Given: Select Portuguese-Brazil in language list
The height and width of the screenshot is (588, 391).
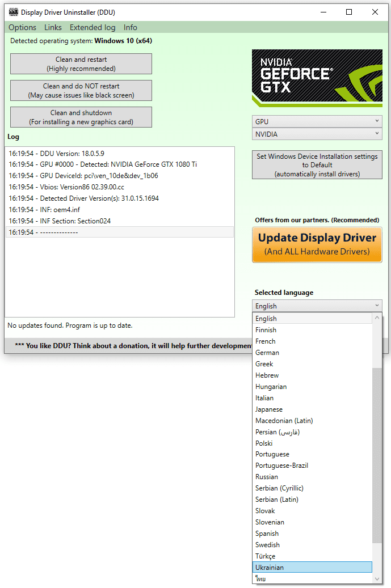Looking at the screenshot, I should tap(312, 466).
